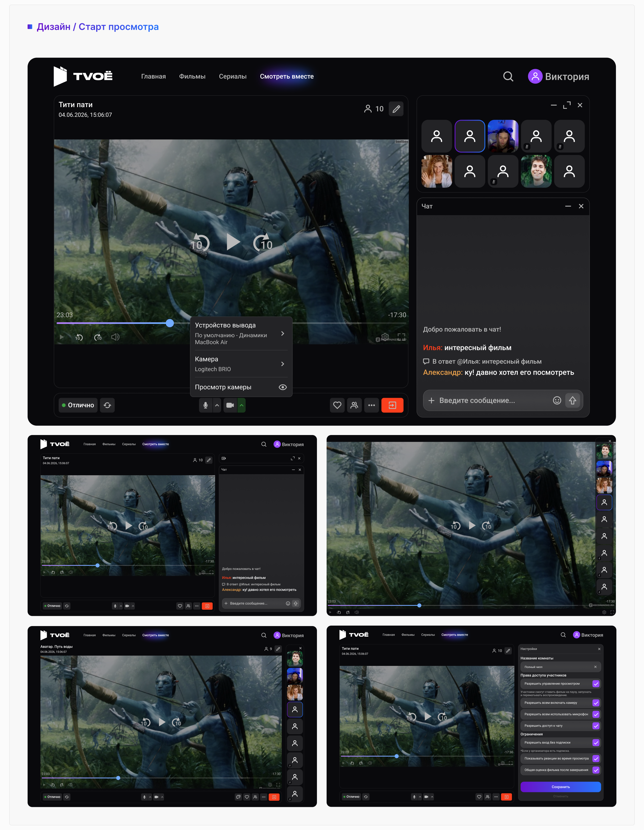Screen dimensions: 644x830
Task: Open the three-dots more menu in the top mockup
Action: pos(371,405)
